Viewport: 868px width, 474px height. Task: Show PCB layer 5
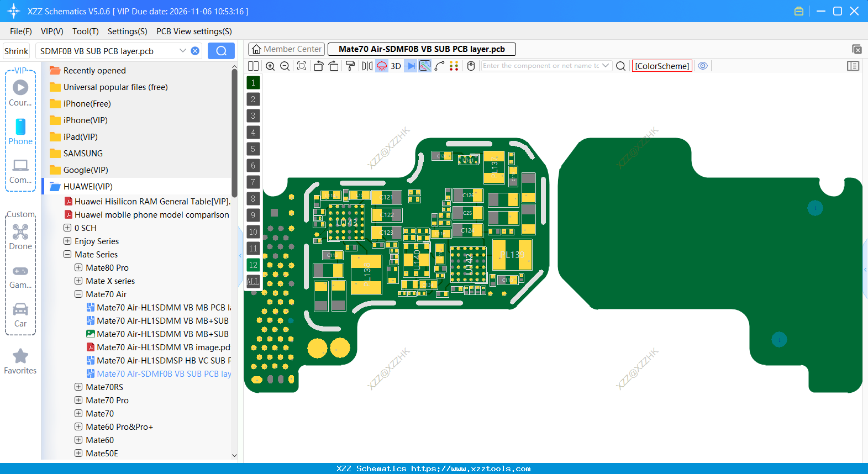tap(253, 149)
